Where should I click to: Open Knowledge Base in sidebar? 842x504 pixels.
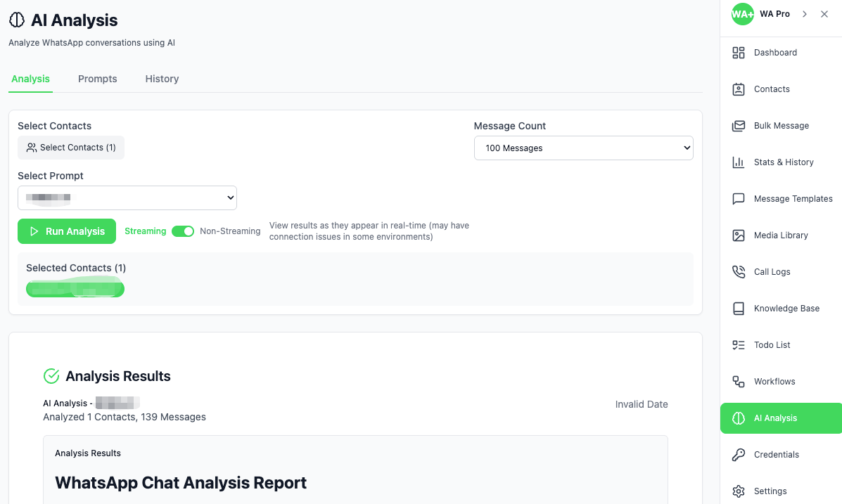(781, 308)
